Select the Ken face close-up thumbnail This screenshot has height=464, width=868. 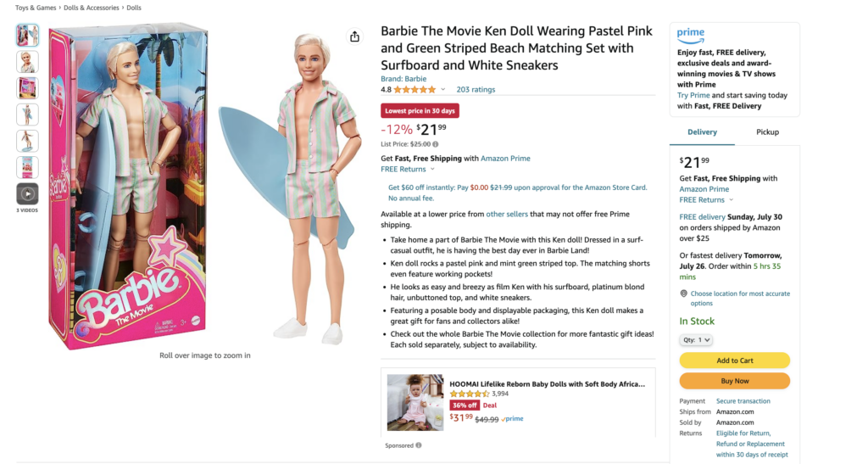click(x=27, y=61)
